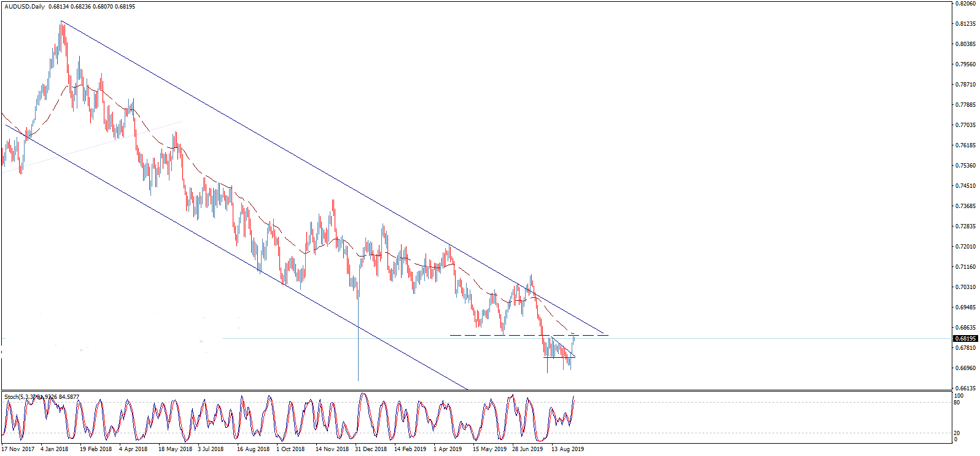Click the 0.76185 price axis label
980x456 pixels.
pyautogui.click(x=966, y=145)
